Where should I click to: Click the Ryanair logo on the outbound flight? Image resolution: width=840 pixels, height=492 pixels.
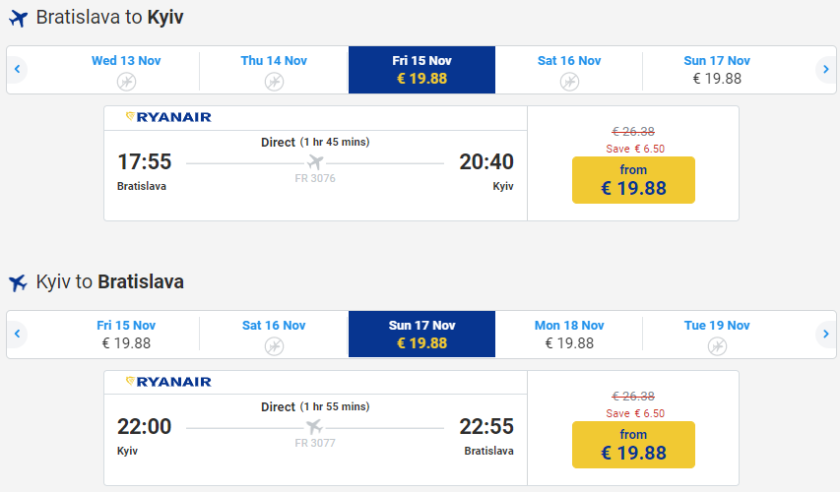pos(168,117)
